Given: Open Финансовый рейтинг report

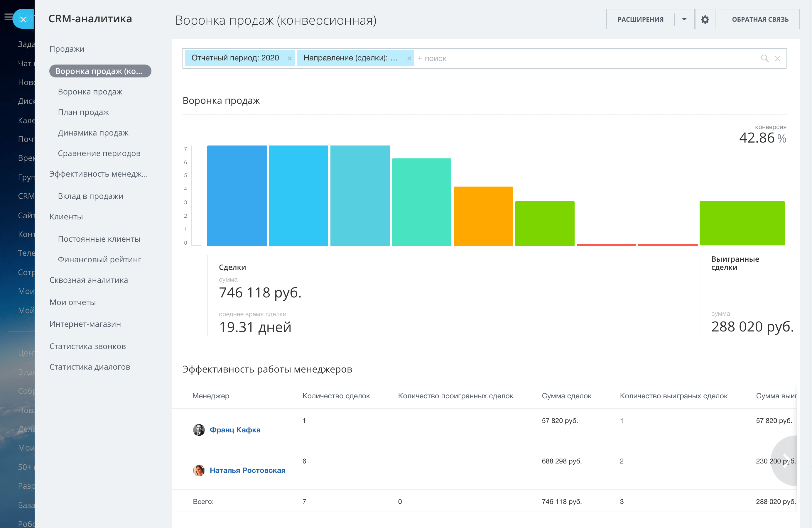Looking at the screenshot, I should click(99, 259).
